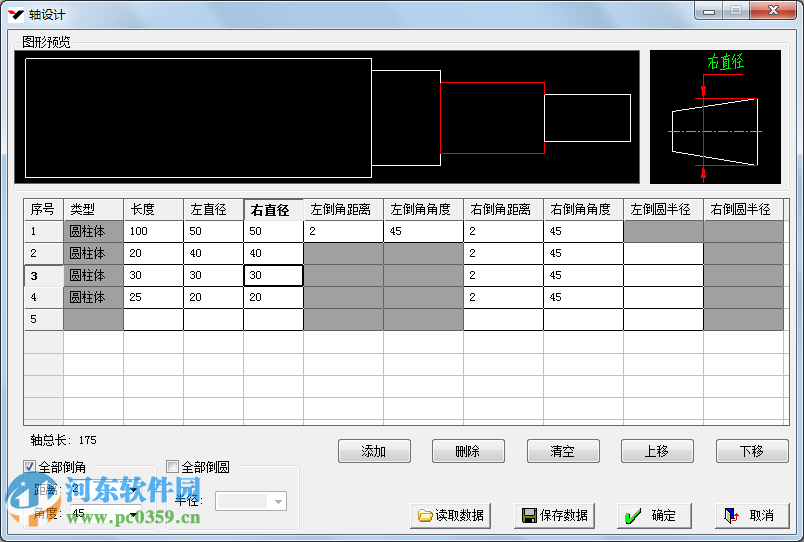Close the 轴设计 window
Viewport: 804px width, 542px height.
pyautogui.click(x=773, y=10)
